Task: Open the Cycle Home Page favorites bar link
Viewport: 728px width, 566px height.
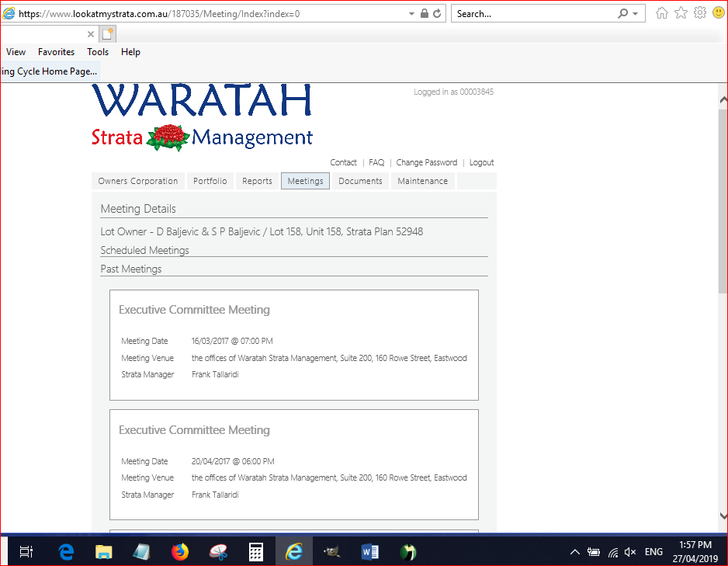Action: (49, 71)
